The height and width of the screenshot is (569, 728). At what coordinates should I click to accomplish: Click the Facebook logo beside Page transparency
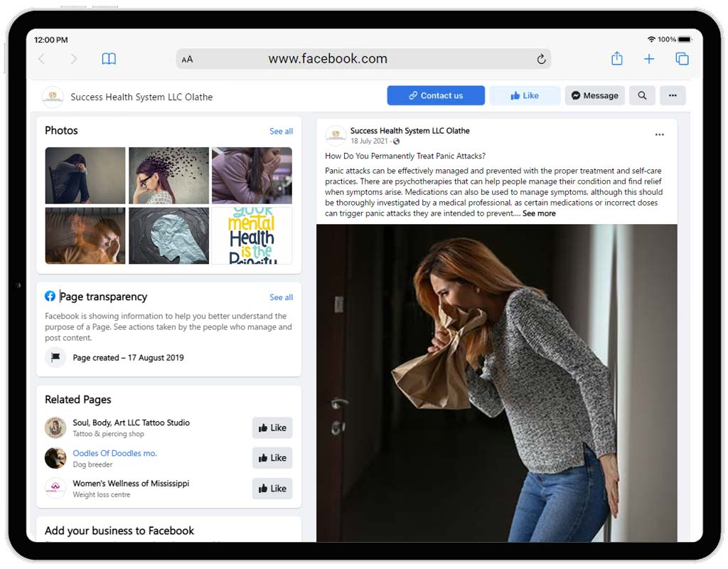(x=50, y=297)
